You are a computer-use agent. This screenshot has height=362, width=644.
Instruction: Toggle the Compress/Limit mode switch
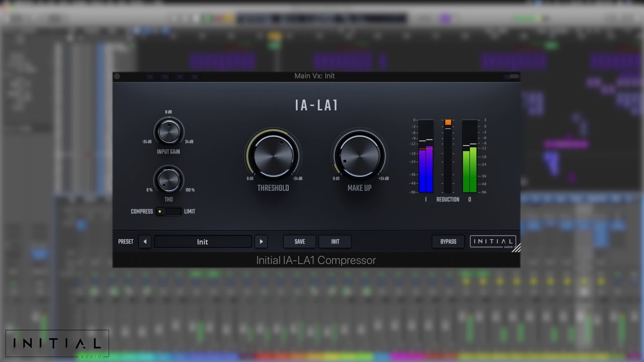tap(169, 212)
